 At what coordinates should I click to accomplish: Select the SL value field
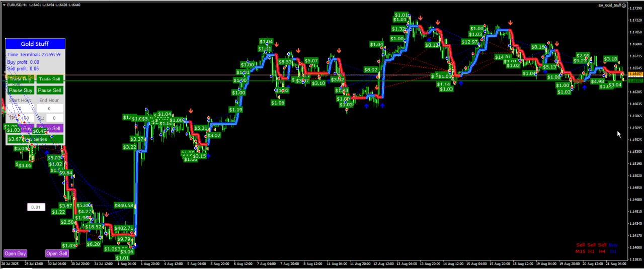(x=55, y=118)
